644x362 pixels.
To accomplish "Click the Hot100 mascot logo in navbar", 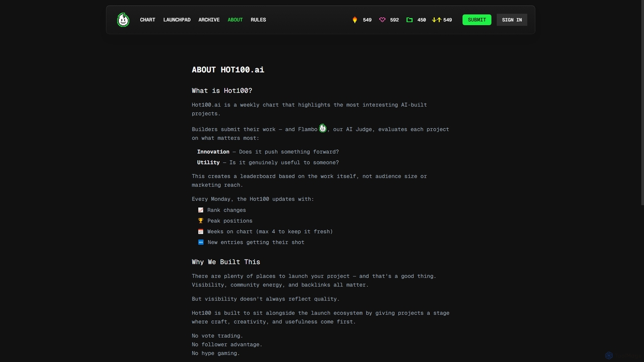I will [123, 20].
